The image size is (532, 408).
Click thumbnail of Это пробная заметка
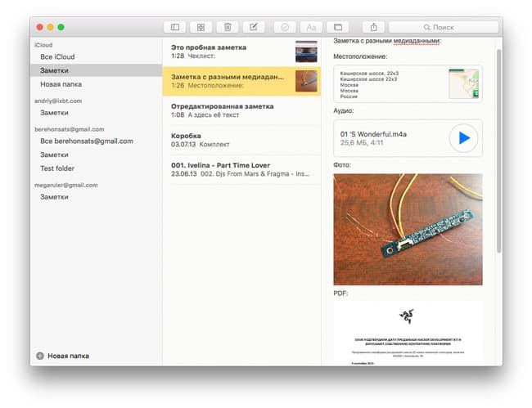(306, 52)
